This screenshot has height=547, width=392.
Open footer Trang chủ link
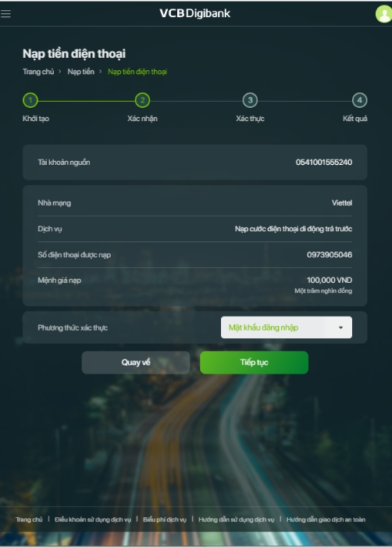tap(29, 520)
